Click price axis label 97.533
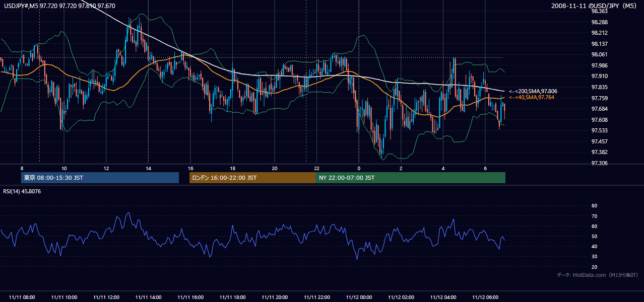Screen dimensions: 644x302 599,130
